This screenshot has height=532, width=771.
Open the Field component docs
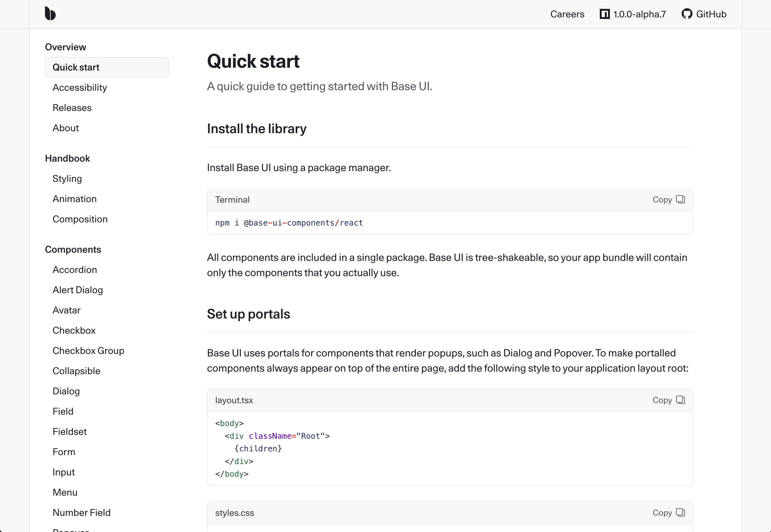click(63, 411)
